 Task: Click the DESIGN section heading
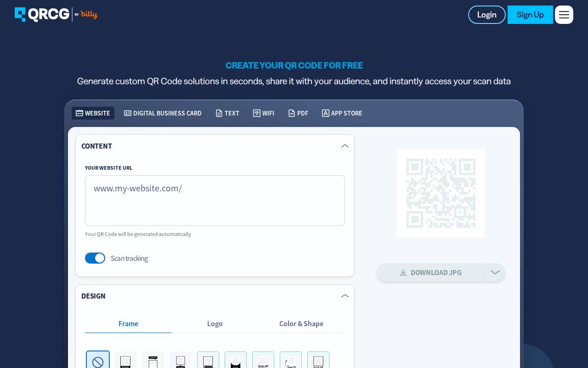93,296
